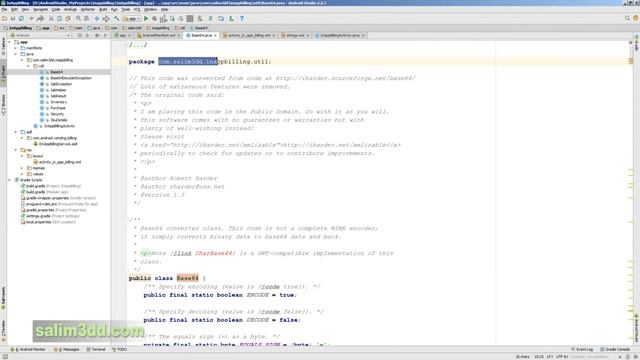Switch to the InAppBillingActivity.java editor tab
Screen dimensions: 640x360
pyautogui.click(x=339, y=36)
